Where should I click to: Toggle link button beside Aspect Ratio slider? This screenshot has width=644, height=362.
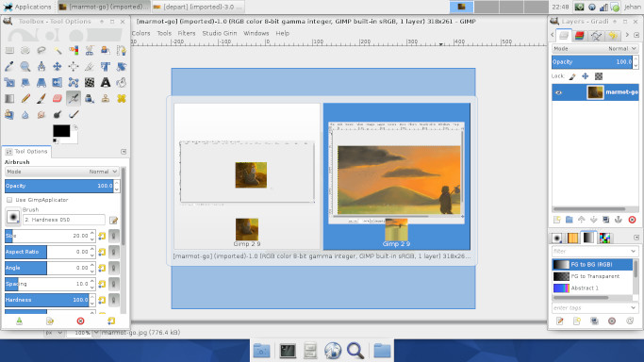pos(114,252)
